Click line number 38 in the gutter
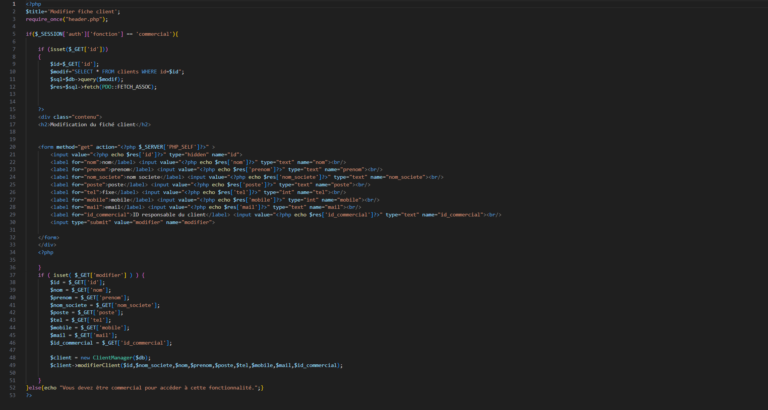Image resolution: width=768 pixels, height=410 pixels. click(x=13, y=283)
